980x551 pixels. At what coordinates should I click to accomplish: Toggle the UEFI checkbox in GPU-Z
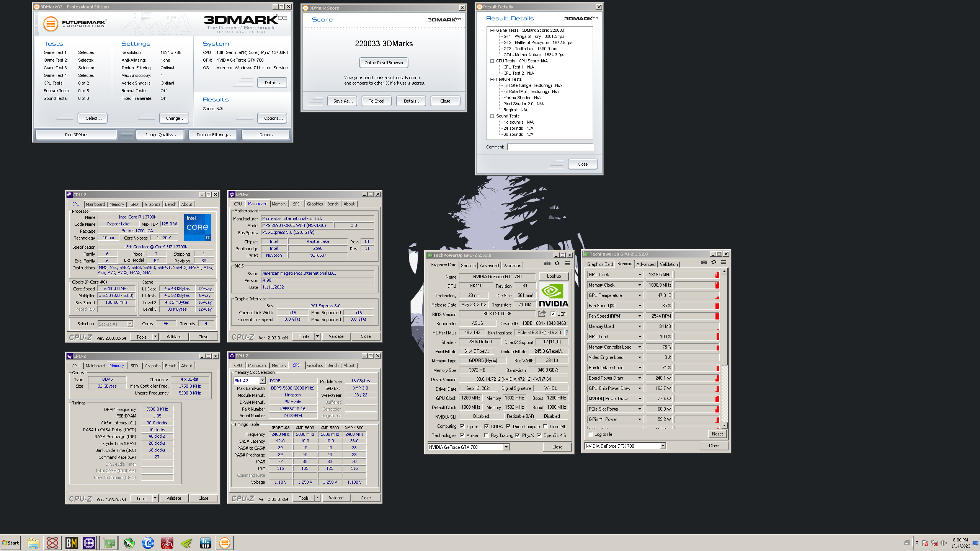coord(553,314)
